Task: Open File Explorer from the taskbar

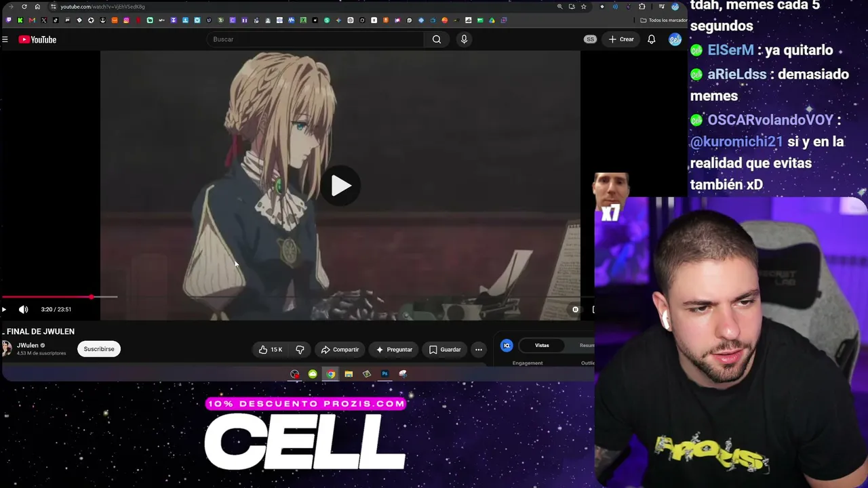Action: (x=349, y=374)
